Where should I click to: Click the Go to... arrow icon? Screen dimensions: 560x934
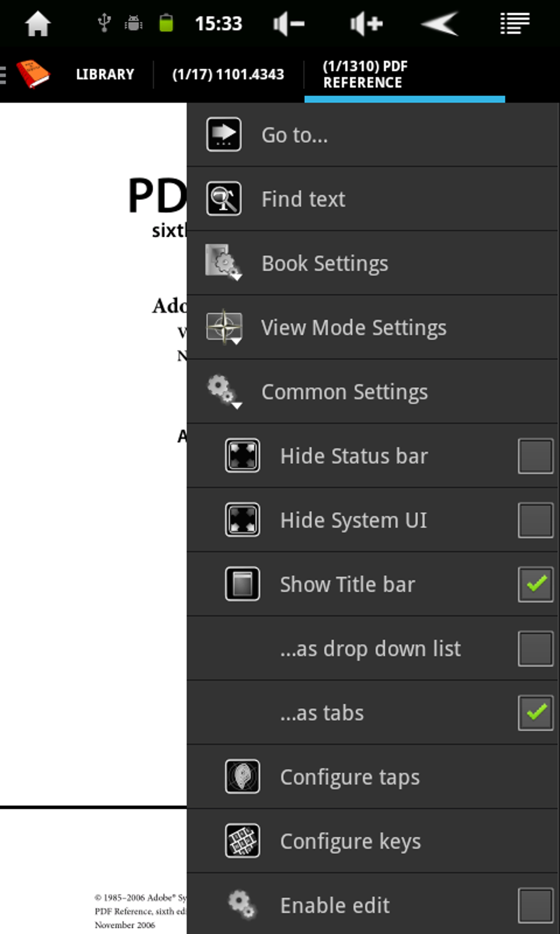click(223, 135)
